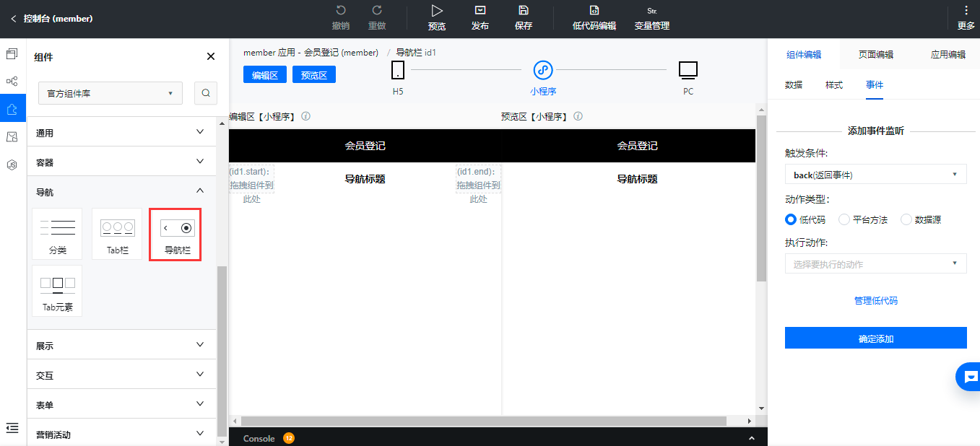Click the 预览区 button

click(x=314, y=74)
